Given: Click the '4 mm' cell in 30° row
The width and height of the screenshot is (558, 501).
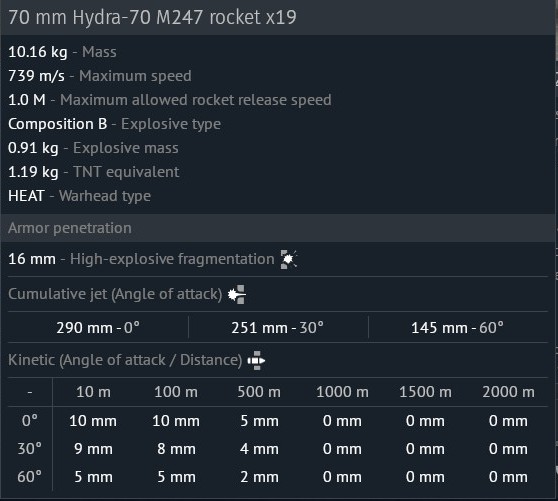Looking at the screenshot, I should 259,449.
